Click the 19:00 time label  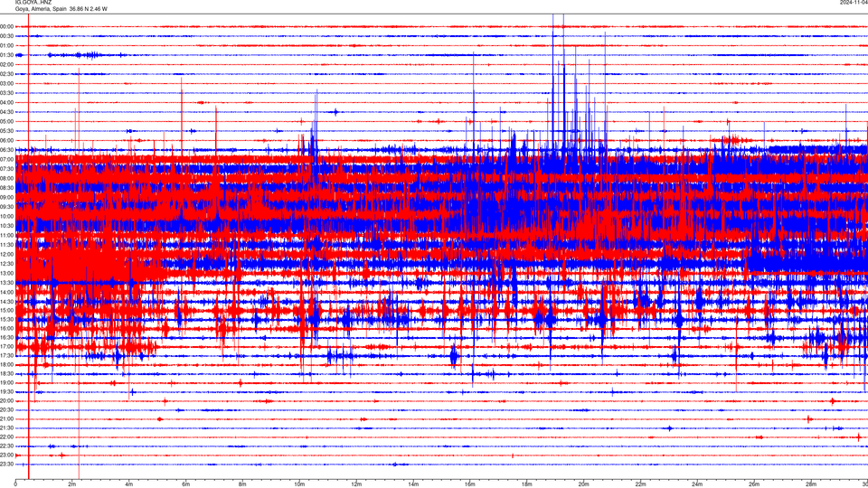6,383
